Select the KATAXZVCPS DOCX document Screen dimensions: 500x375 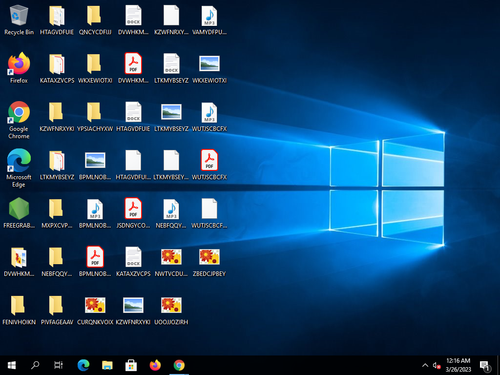click(x=133, y=261)
